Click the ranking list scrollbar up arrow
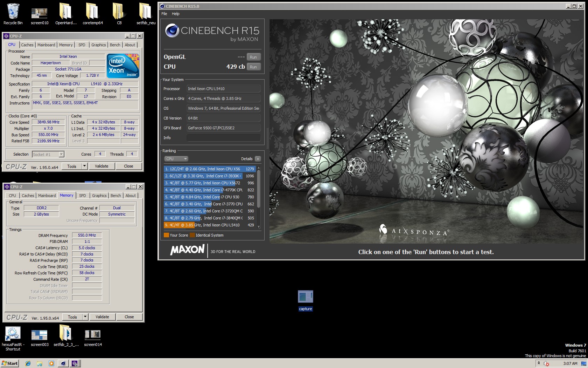 pos(259,168)
